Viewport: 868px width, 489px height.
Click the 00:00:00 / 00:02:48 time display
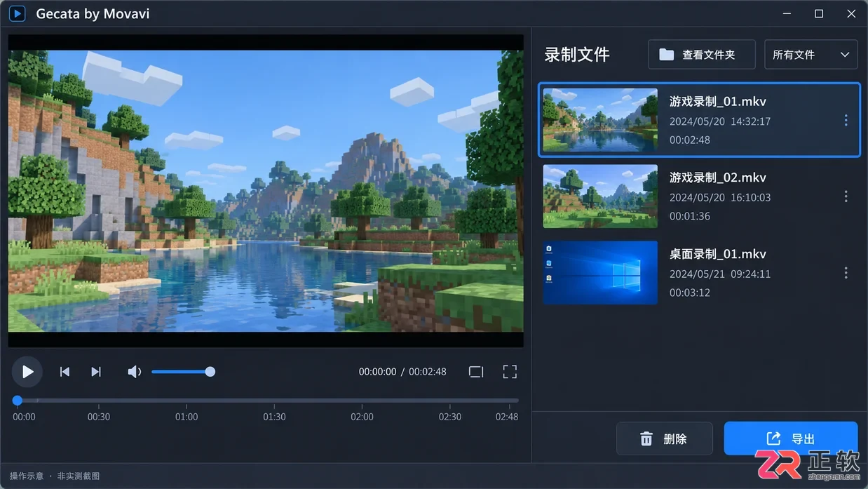pos(402,372)
